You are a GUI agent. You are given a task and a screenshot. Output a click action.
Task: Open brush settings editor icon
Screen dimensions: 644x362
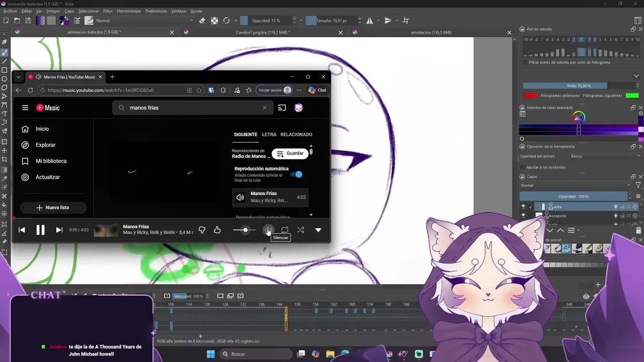tap(77, 21)
